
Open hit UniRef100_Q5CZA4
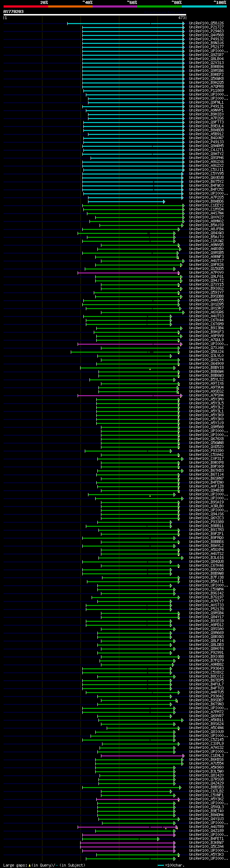coord(206,846)
